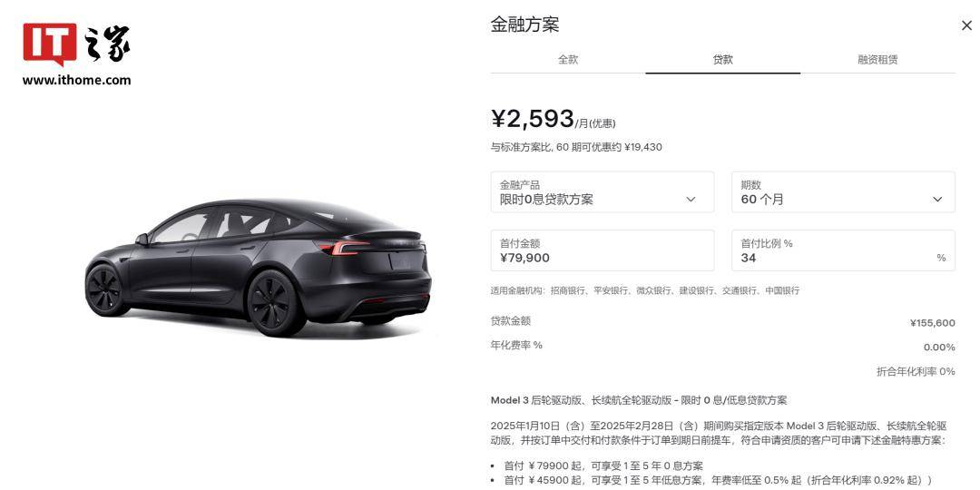This screenshot has width=980, height=490.
Task: Click the IT之家 red logo icon
Action: [x=50, y=44]
